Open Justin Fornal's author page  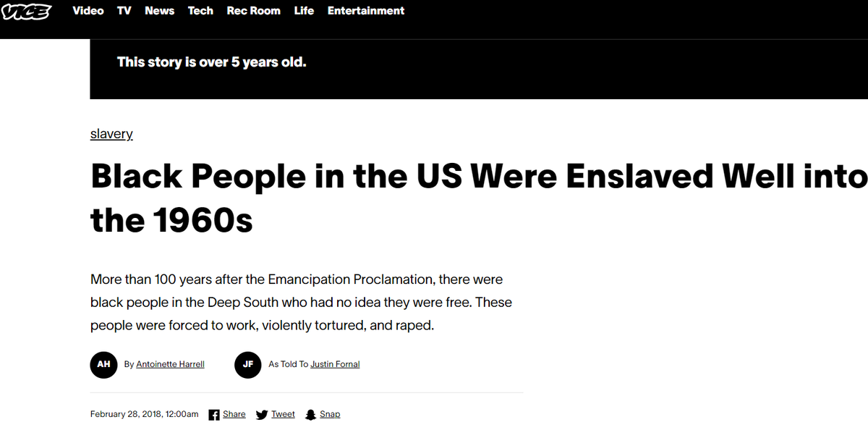pos(335,364)
